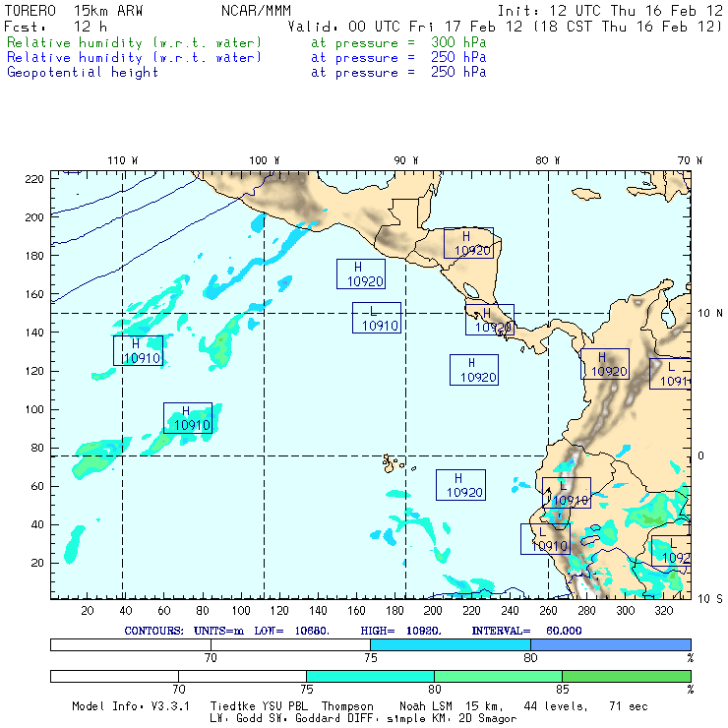Select the southernmost L 10910 marker off Peru
The image size is (728, 728).
[545, 539]
